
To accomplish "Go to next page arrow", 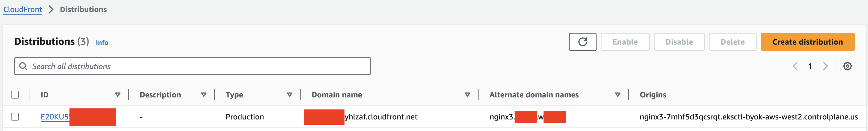I will [x=825, y=66].
